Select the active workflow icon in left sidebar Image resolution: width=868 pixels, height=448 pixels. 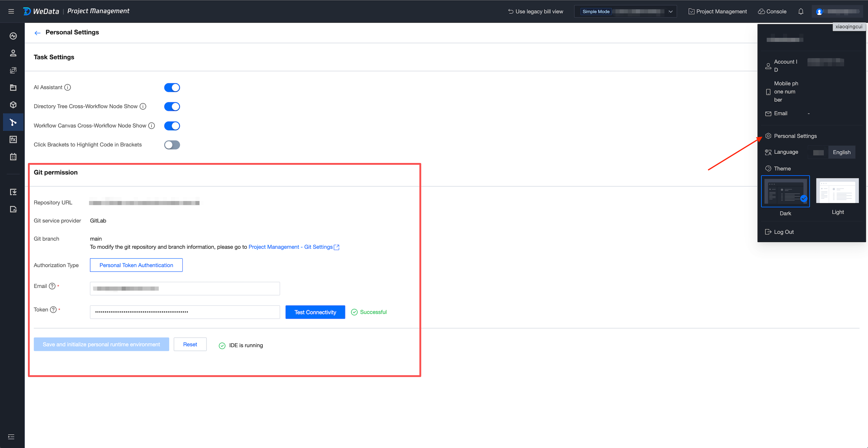[x=13, y=122]
